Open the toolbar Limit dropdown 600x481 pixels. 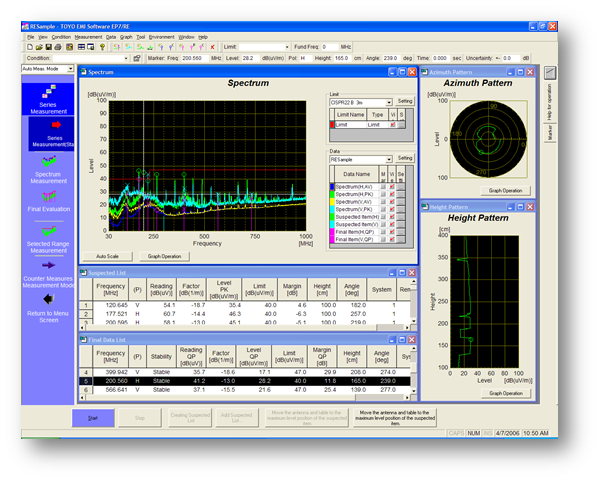point(287,47)
